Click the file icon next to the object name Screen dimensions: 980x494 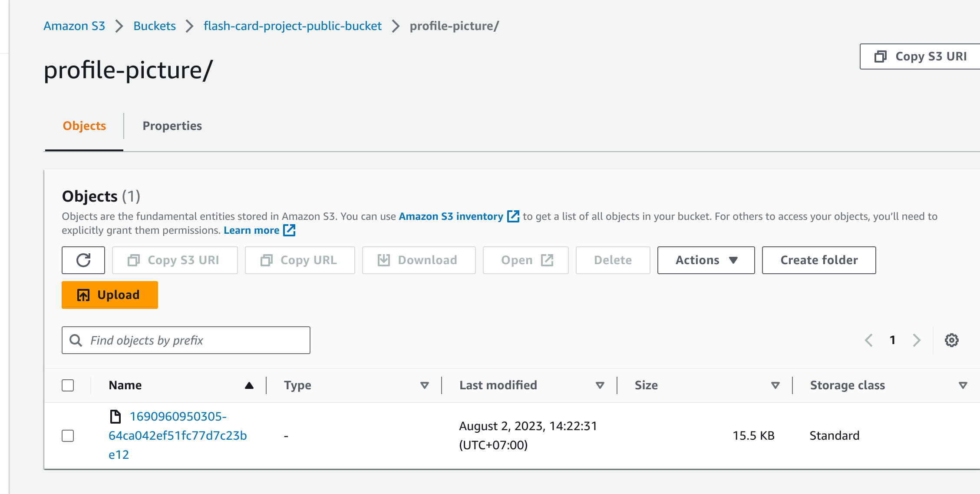(x=115, y=416)
